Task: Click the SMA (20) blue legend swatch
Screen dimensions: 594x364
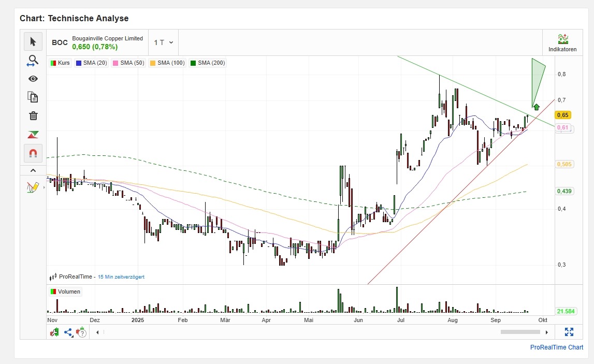Action: click(79, 63)
